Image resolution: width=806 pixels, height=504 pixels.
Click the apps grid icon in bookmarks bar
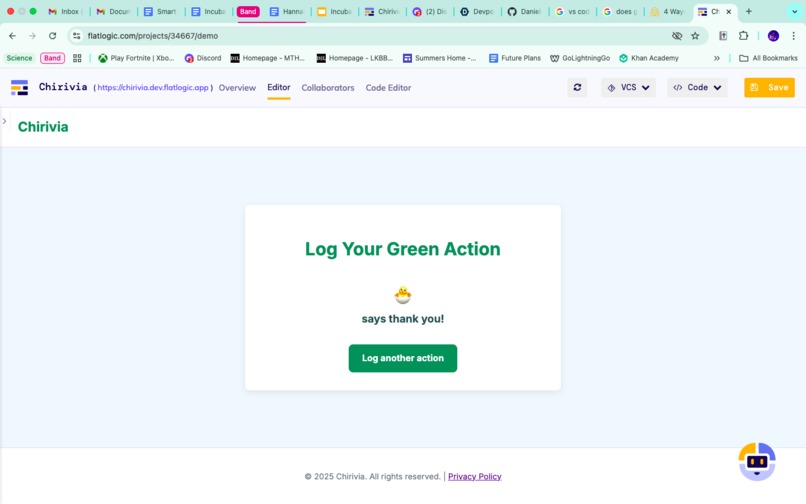pyautogui.click(x=77, y=58)
